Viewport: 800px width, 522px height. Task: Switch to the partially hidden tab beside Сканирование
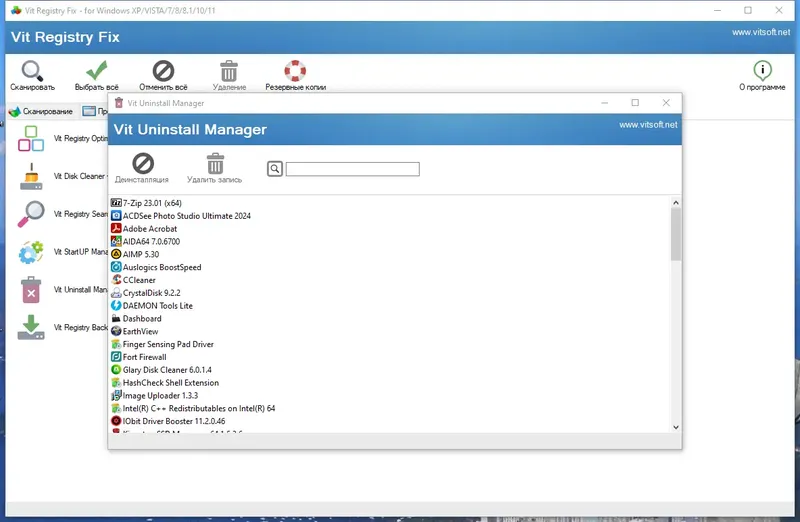tap(95, 111)
